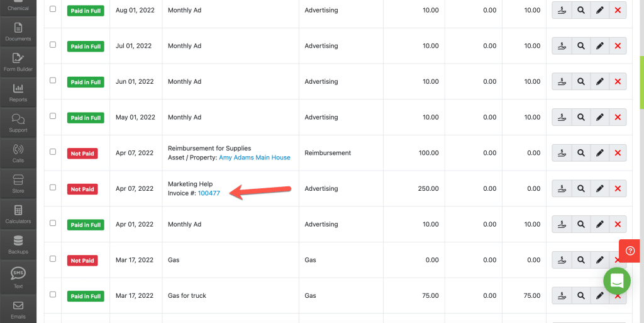Record payment for Reimbursement for Supplies
This screenshot has width=644, height=323.
pos(562,153)
